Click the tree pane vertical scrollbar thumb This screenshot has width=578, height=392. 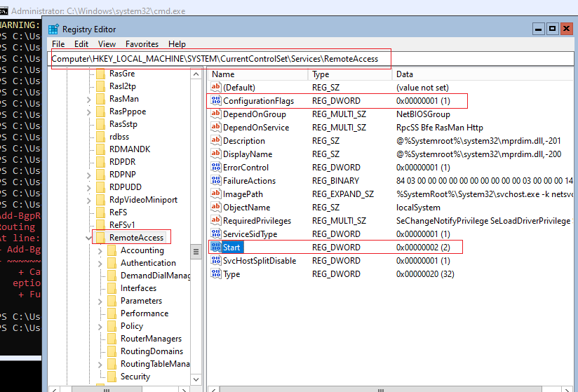(x=196, y=252)
